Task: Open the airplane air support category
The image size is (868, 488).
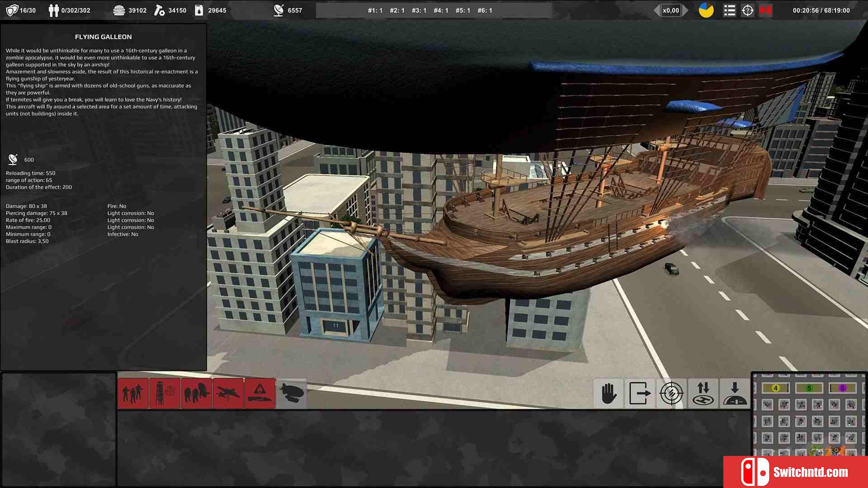Action: [x=228, y=393]
